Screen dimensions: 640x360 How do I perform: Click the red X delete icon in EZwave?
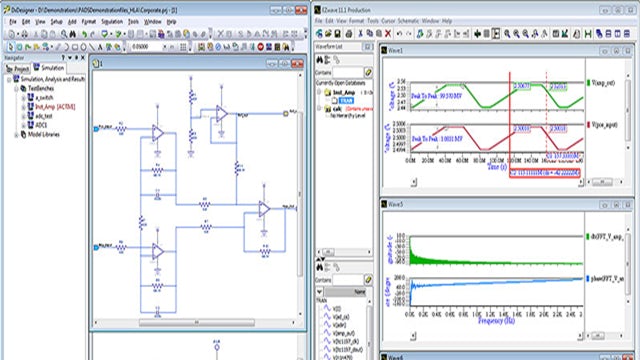pos(388,34)
